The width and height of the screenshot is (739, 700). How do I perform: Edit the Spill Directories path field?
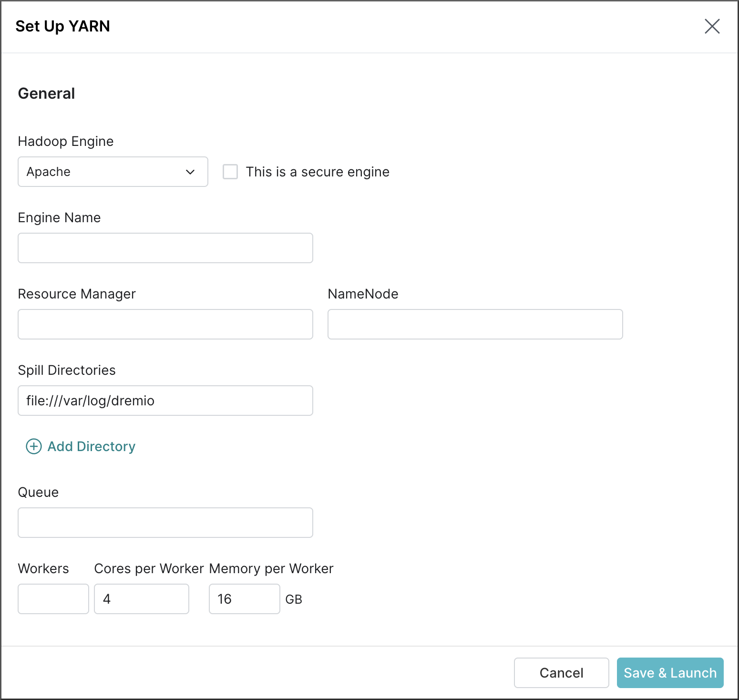(165, 401)
